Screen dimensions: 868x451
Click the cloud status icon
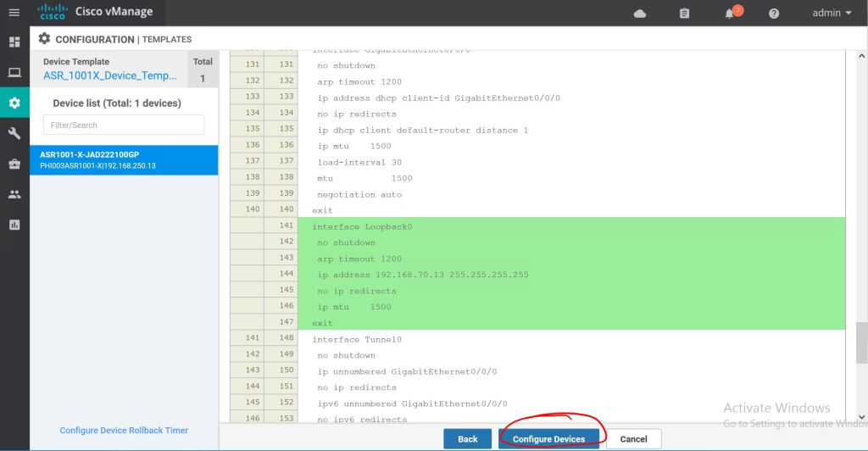640,14
